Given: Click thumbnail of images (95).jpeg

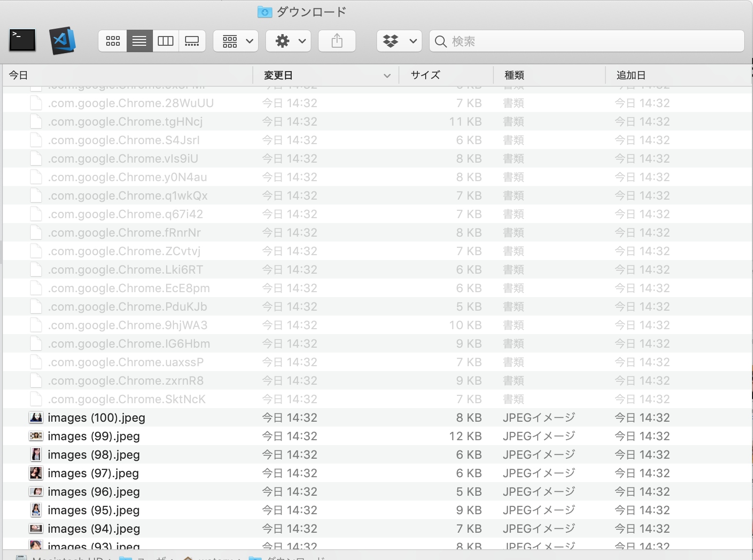Looking at the screenshot, I should click(36, 510).
